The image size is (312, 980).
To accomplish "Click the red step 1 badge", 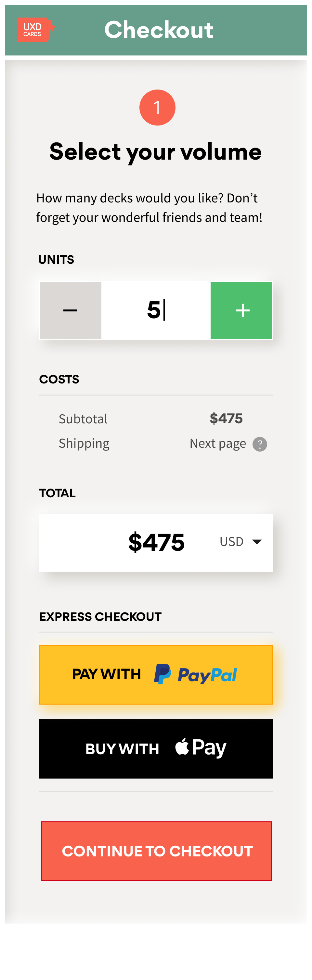I will 157,107.
